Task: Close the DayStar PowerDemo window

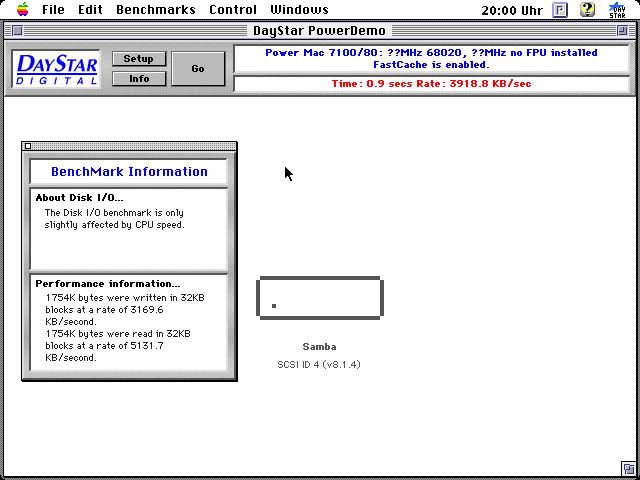Action: 17,31
